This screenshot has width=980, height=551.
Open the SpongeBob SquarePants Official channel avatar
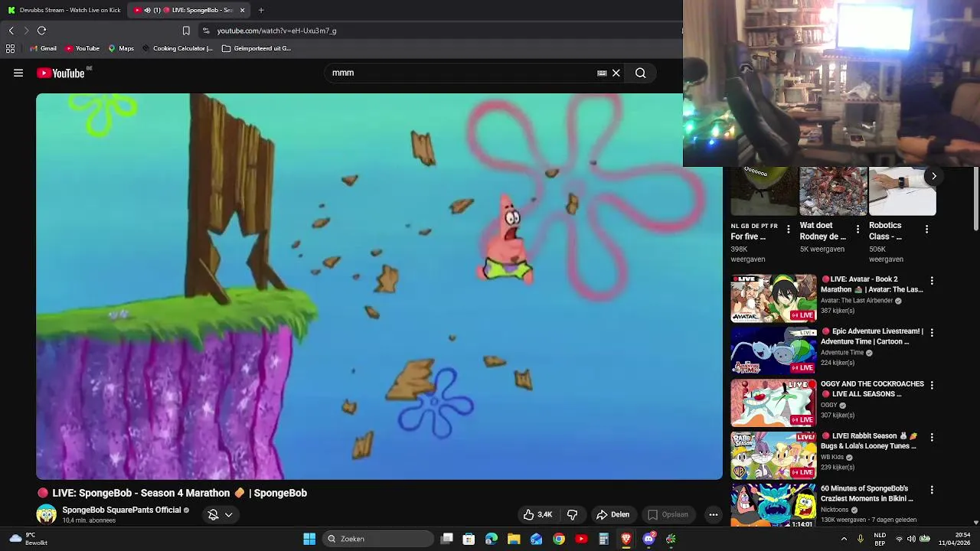(46, 514)
